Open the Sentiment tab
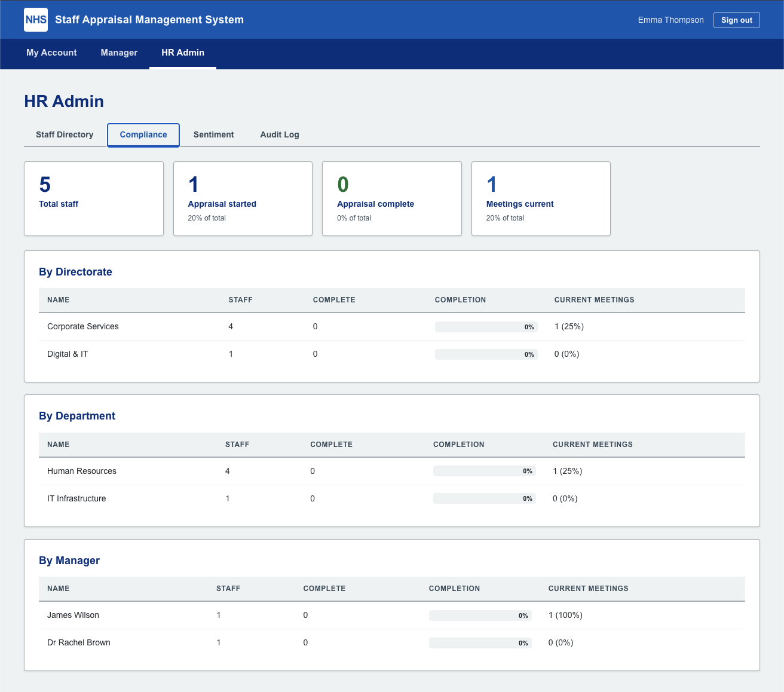Viewport: 784px width, 692px height. coord(213,134)
